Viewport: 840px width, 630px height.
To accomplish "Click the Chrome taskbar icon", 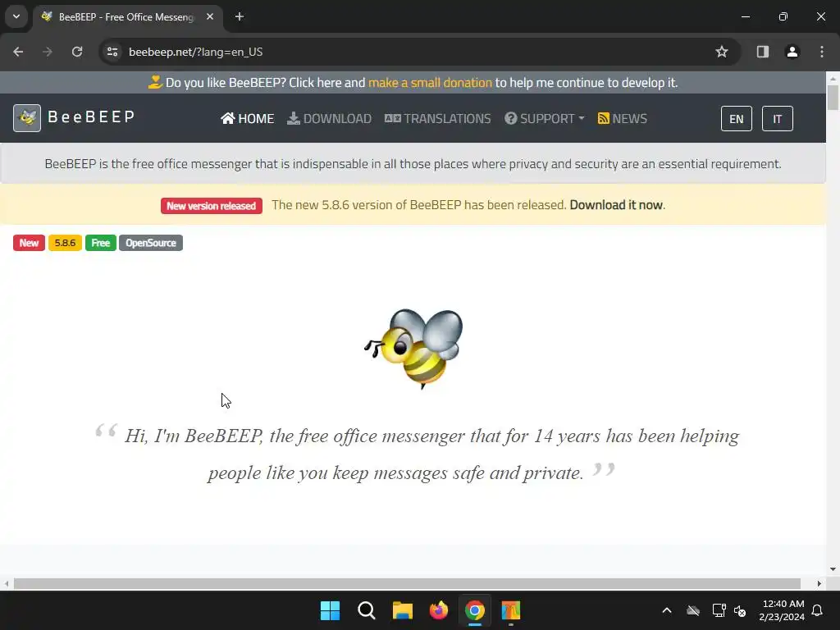I will coord(475,610).
